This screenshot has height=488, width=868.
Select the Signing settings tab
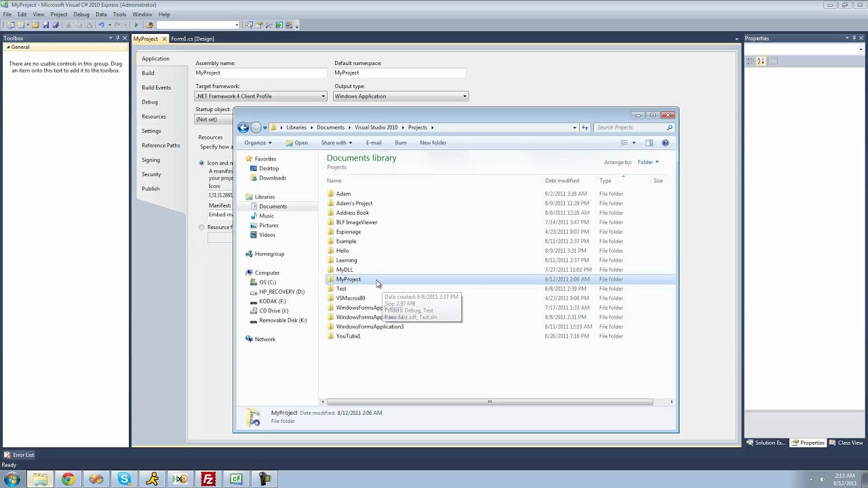click(151, 160)
